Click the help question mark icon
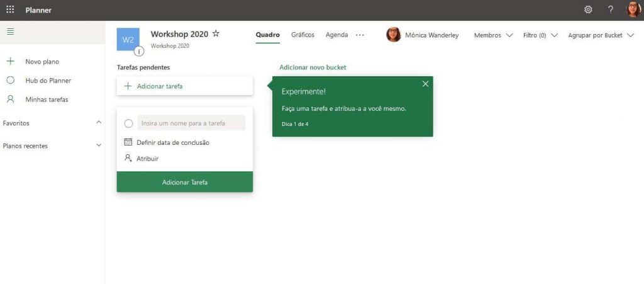The width and height of the screenshot is (644, 284). click(x=610, y=10)
